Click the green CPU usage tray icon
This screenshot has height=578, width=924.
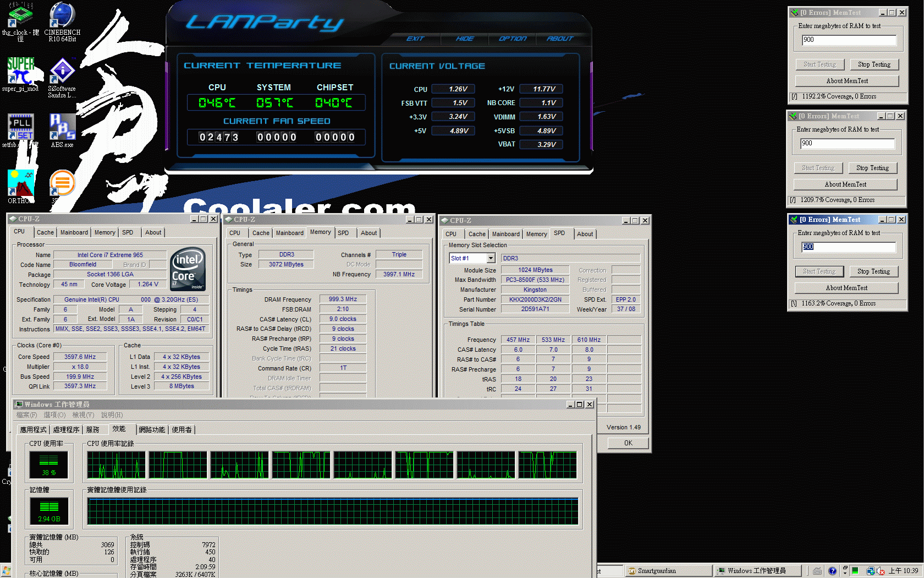pyautogui.click(x=855, y=571)
